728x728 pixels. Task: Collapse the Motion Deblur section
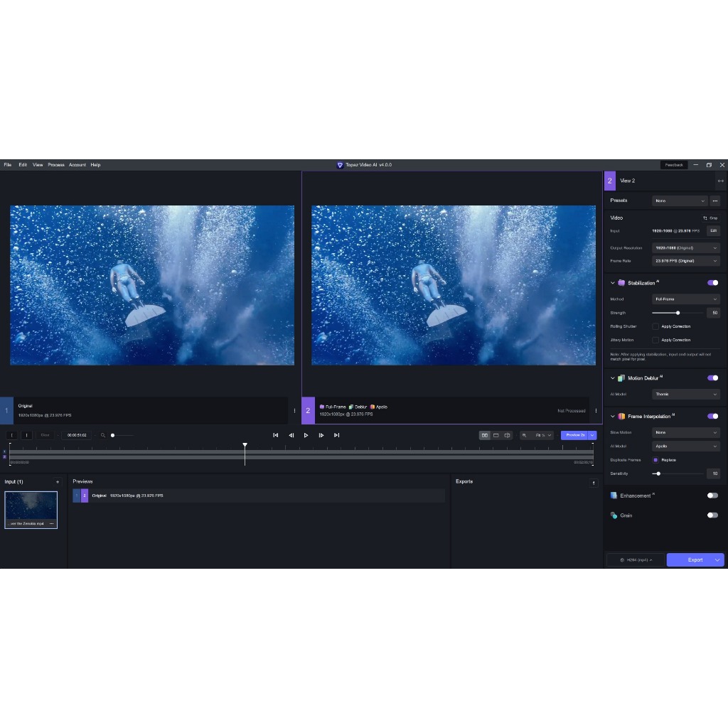(x=612, y=378)
